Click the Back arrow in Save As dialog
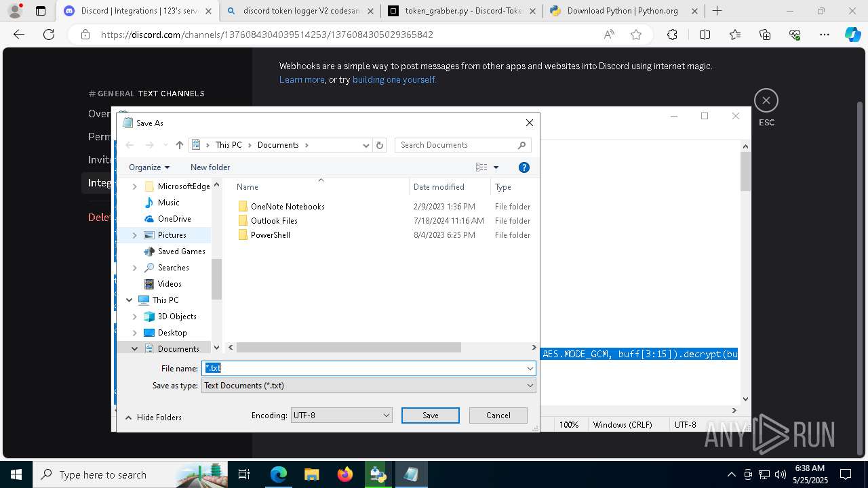This screenshot has height=488, width=868. pyautogui.click(x=130, y=145)
